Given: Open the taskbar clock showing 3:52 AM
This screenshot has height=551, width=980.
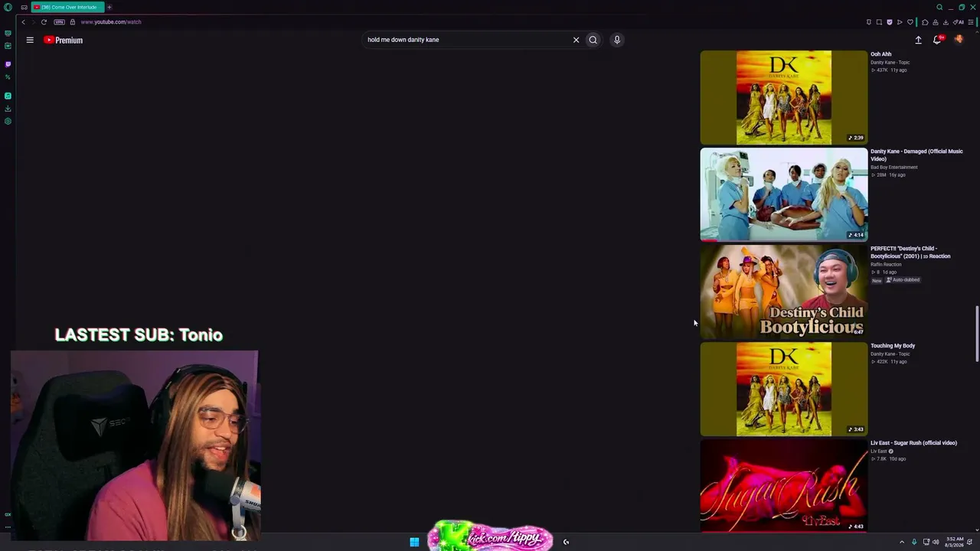Looking at the screenshot, I should [x=955, y=542].
